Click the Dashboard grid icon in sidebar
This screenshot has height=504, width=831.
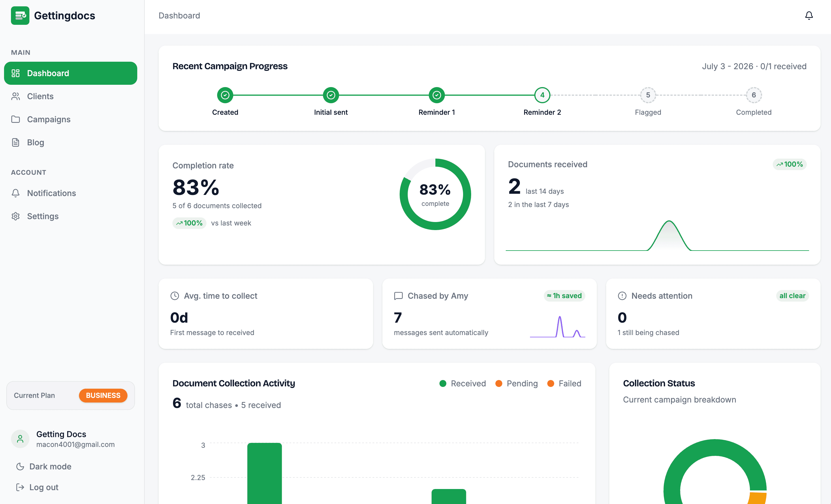click(16, 73)
